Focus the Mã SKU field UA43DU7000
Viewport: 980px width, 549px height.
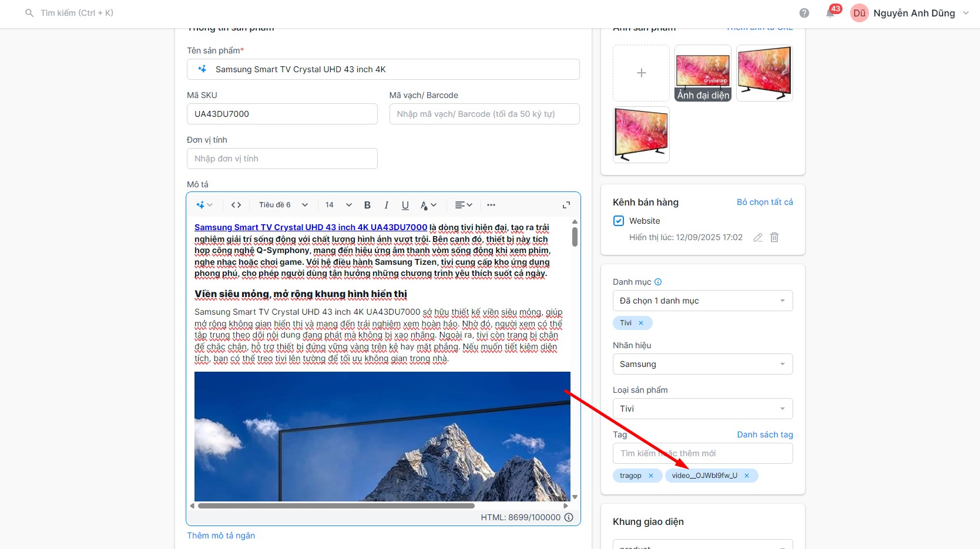pos(282,114)
